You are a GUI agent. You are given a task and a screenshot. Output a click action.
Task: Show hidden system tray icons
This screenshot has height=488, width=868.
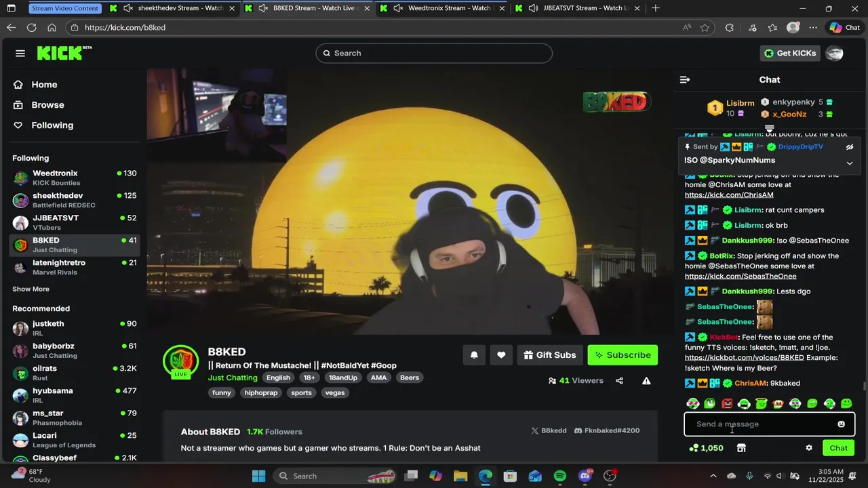(713, 476)
